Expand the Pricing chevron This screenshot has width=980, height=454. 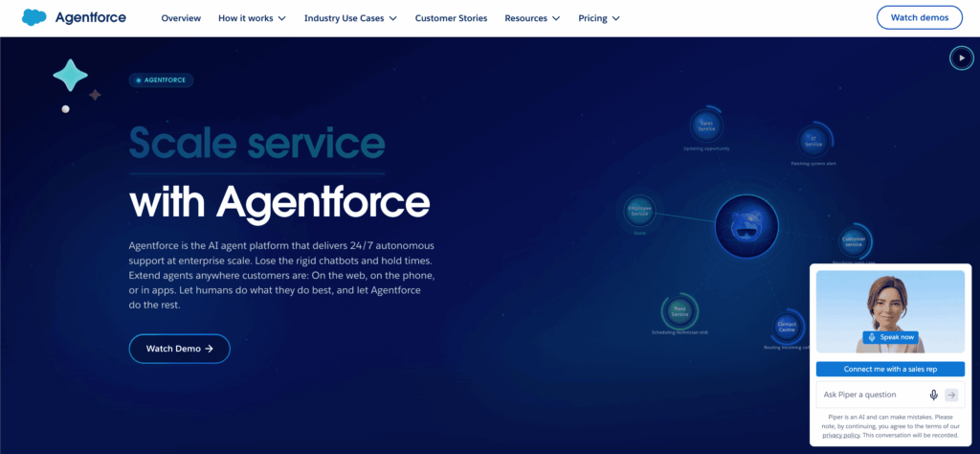click(615, 19)
